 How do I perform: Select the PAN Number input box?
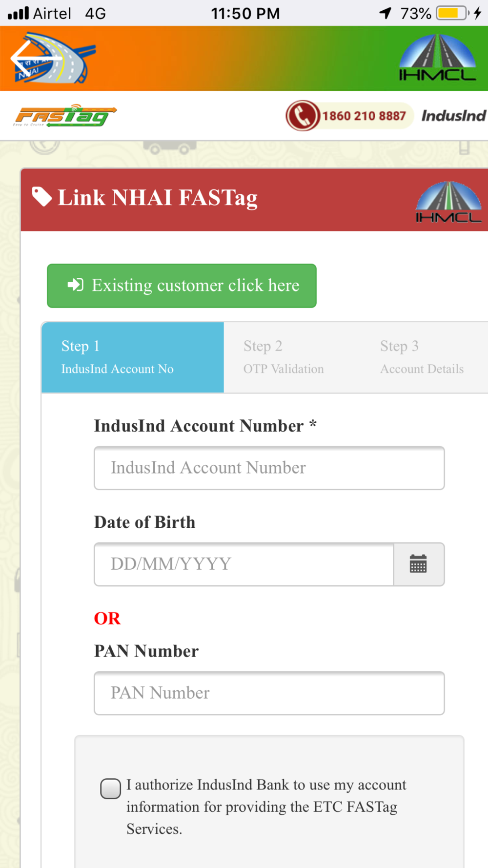pos(269,693)
